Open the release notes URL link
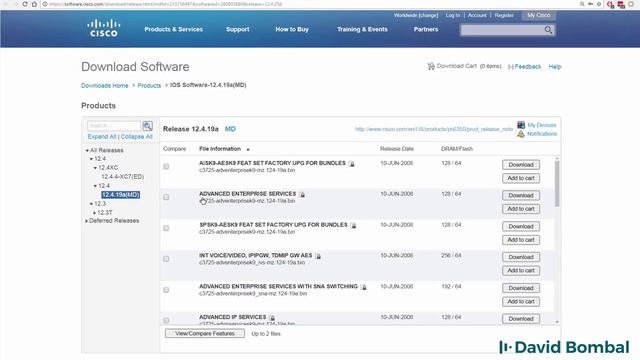This screenshot has height=360, width=640. 433,129
